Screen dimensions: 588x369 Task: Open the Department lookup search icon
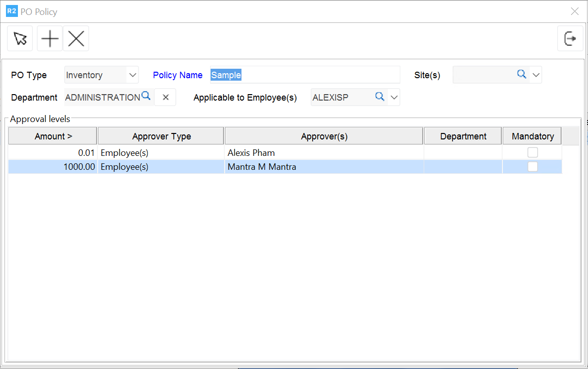click(x=146, y=97)
